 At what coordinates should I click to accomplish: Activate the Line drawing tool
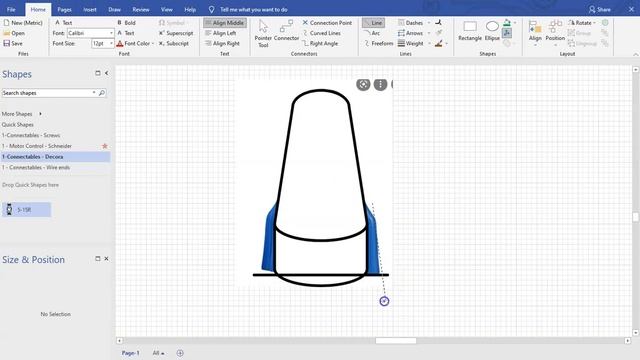coord(373,23)
